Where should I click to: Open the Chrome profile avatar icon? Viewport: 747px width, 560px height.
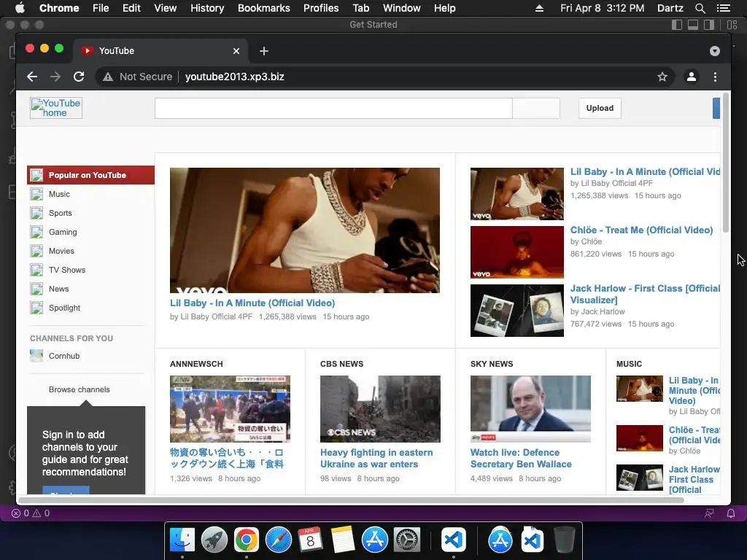692,77
